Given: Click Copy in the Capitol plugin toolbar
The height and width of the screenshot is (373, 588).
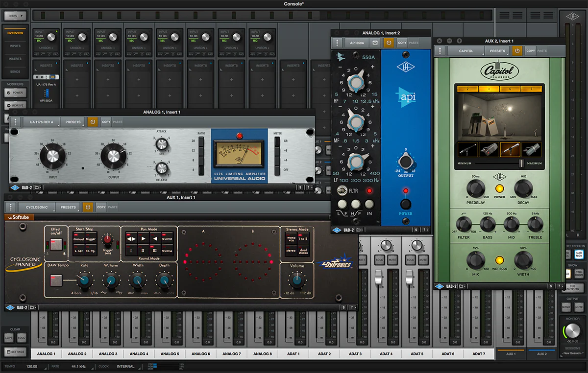Looking at the screenshot, I should [x=530, y=51].
